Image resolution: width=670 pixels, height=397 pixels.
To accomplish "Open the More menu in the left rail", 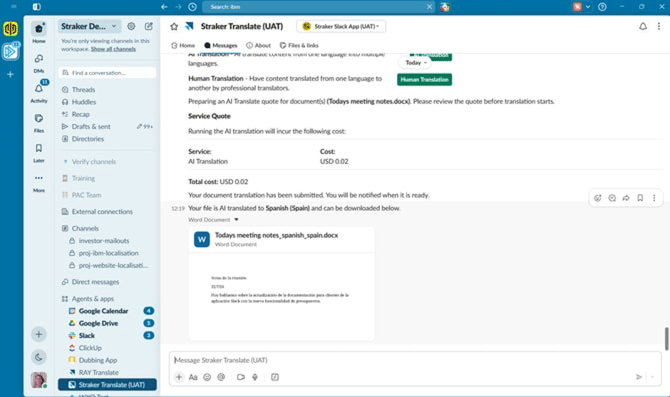I will click(x=38, y=182).
